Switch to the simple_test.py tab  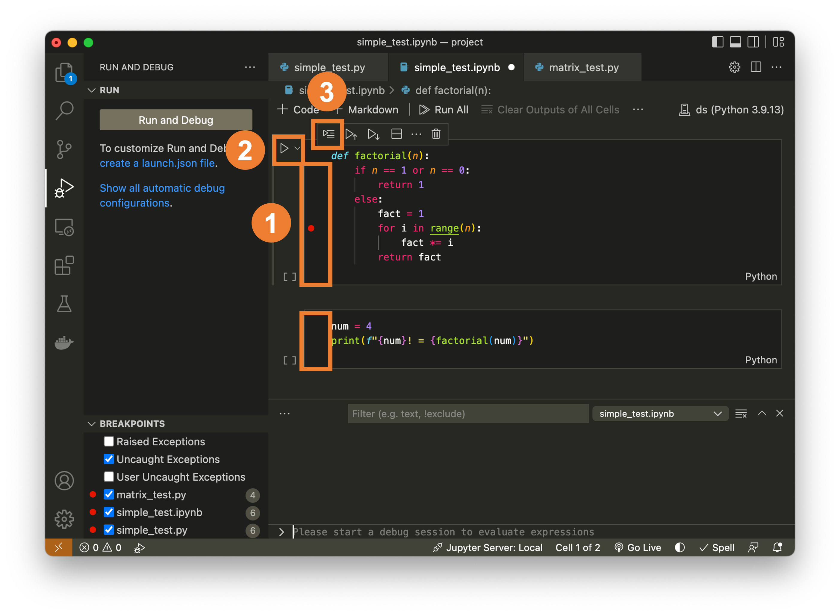click(328, 67)
